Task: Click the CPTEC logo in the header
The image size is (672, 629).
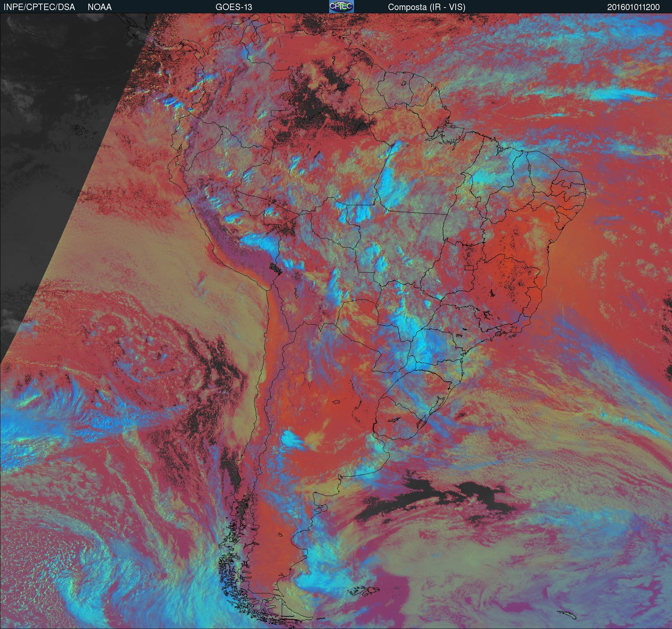Action: [341, 6]
